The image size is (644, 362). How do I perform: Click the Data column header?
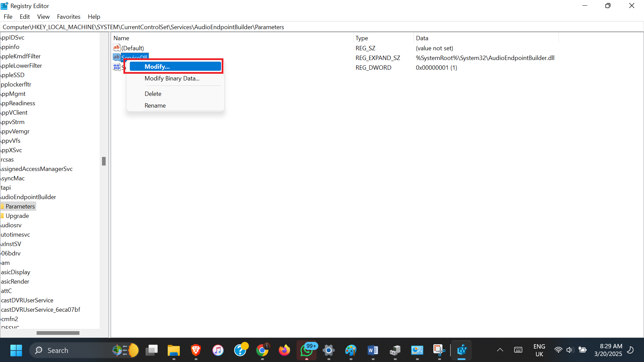(422, 38)
